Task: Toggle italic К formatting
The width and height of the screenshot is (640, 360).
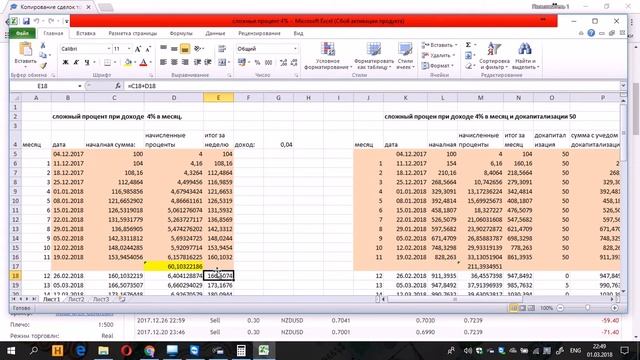Action: (76, 62)
